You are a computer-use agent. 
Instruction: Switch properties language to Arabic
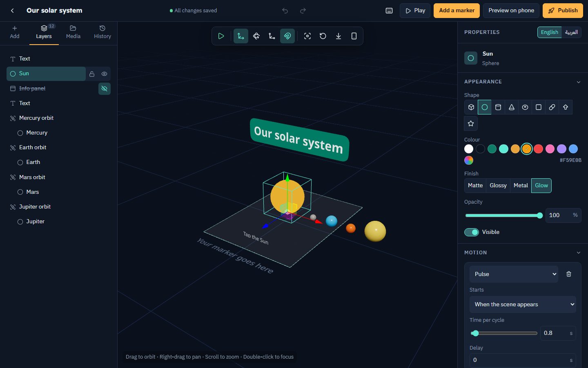[x=571, y=32]
